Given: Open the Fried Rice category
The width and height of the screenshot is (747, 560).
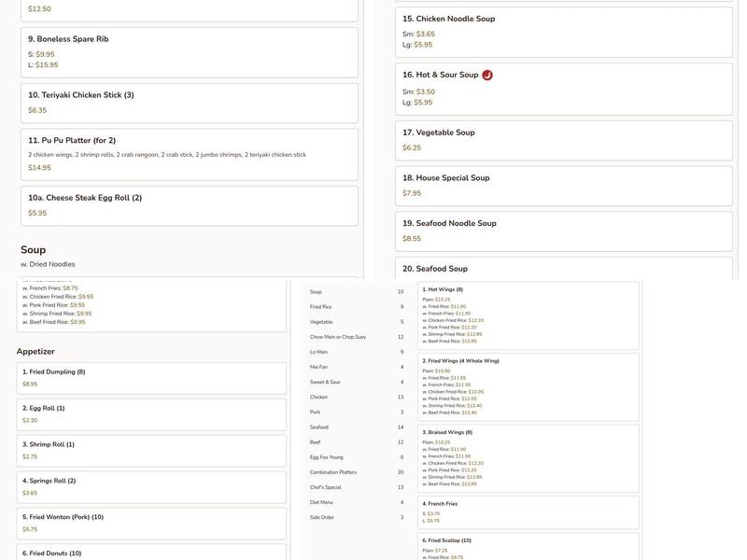Looking at the screenshot, I should tap(321, 307).
